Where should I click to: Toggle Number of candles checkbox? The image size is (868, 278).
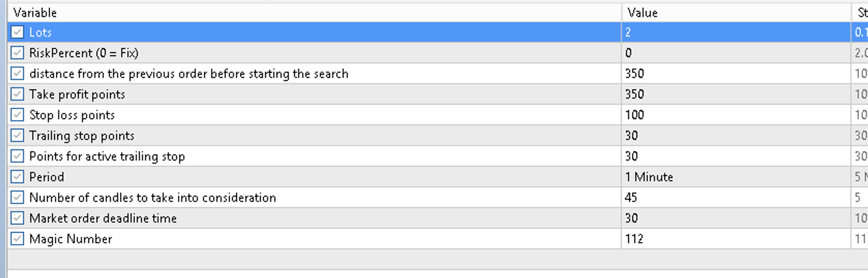point(17,197)
